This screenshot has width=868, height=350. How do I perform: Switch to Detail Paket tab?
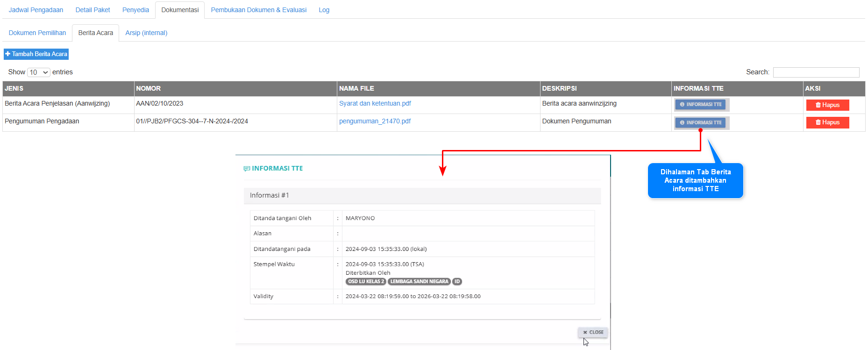click(92, 10)
